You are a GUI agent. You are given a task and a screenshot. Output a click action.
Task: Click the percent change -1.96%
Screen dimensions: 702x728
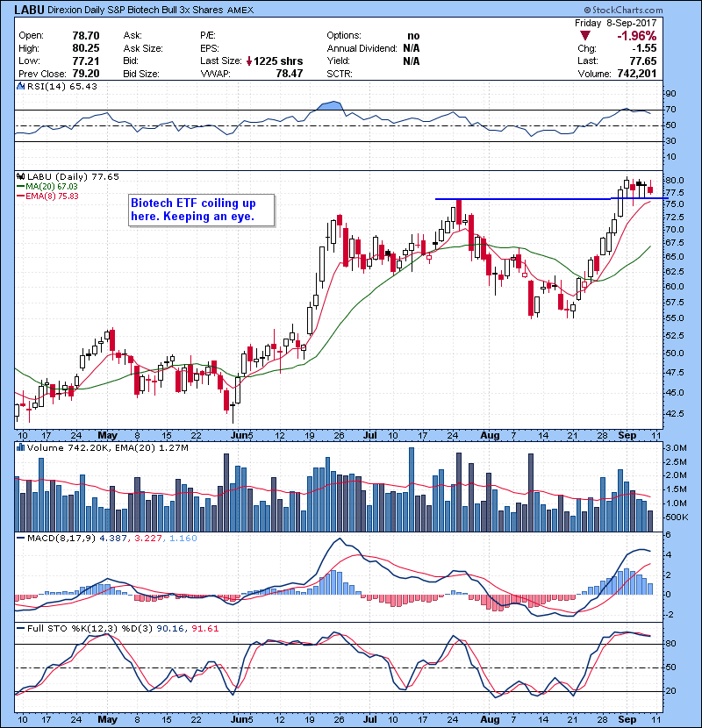[x=636, y=36]
